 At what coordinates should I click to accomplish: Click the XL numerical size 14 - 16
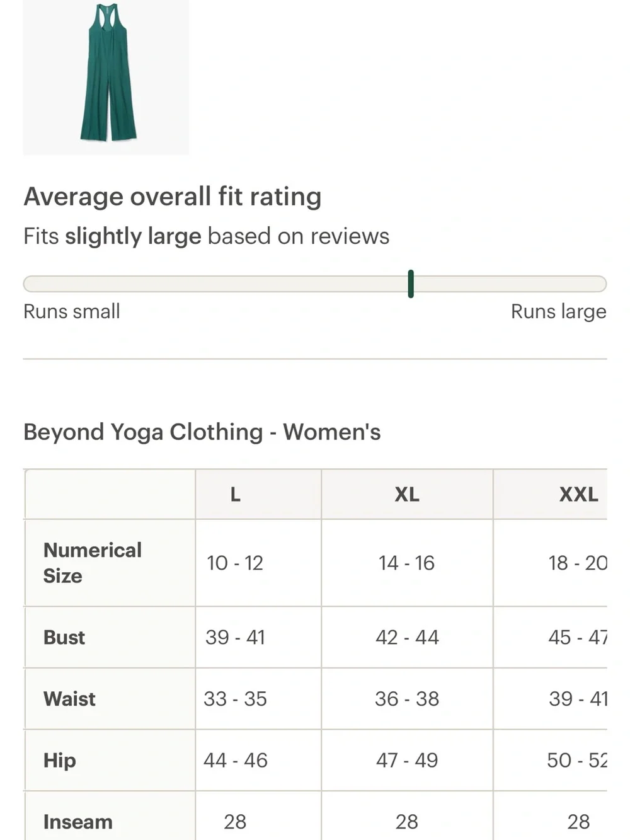pyautogui.click(x=407, y=563)
